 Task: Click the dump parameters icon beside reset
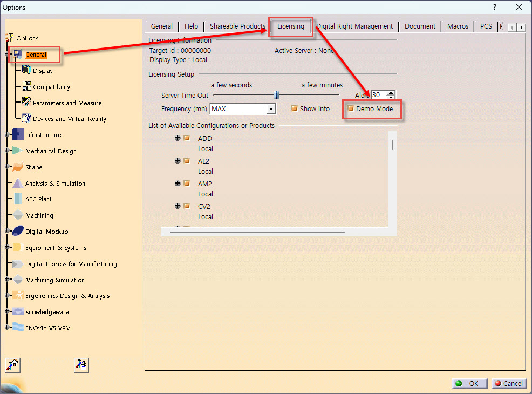point(81,365)
